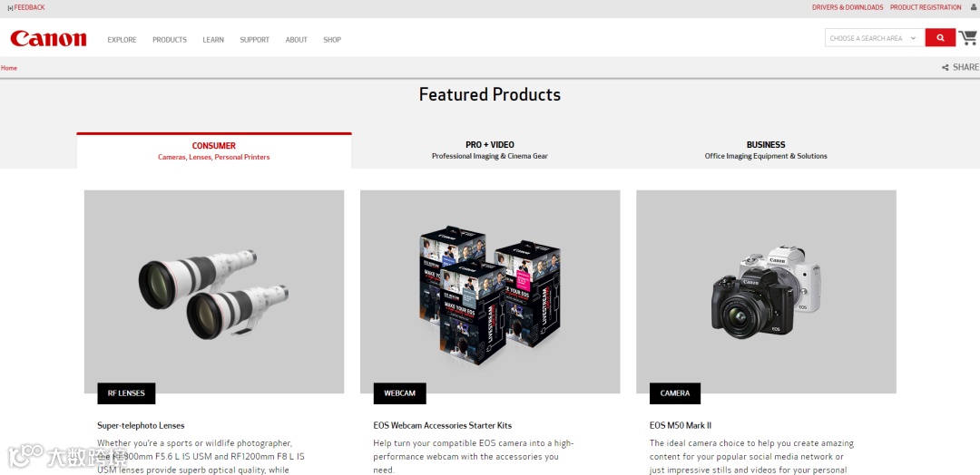Click the red search magnifier button
This screenshot has width=980, height=475.
tap(940, 38)
